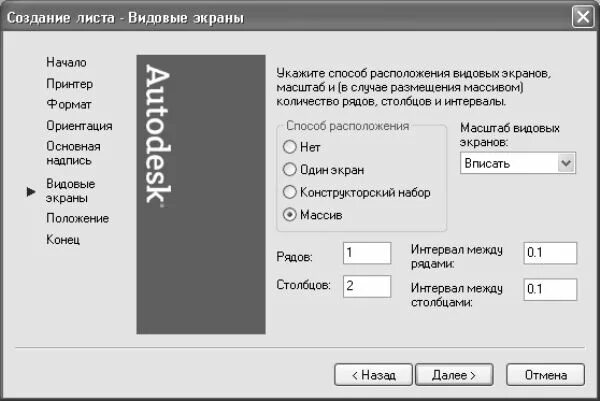Click into the 'Столбцов' input field
The width and height of the screenshot is (600, 401).
[367, 286]
